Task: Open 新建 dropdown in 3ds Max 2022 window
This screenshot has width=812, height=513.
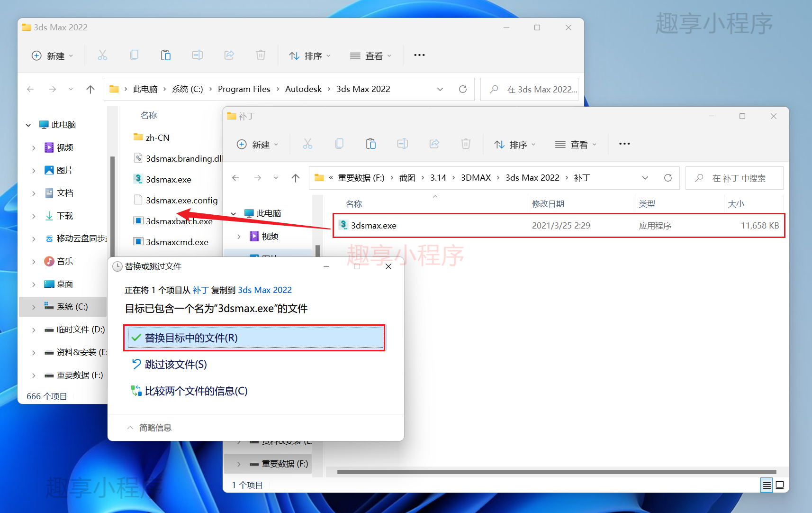Action: (52, 55)
